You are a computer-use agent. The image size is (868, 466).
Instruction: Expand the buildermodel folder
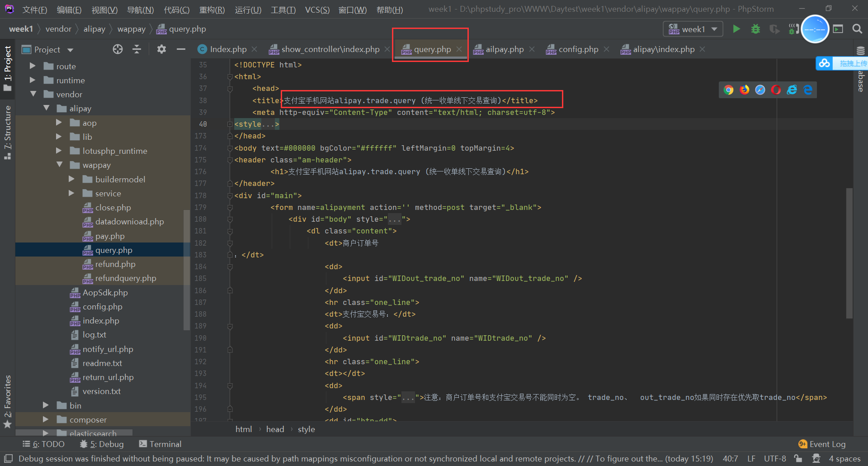(71, 179)
